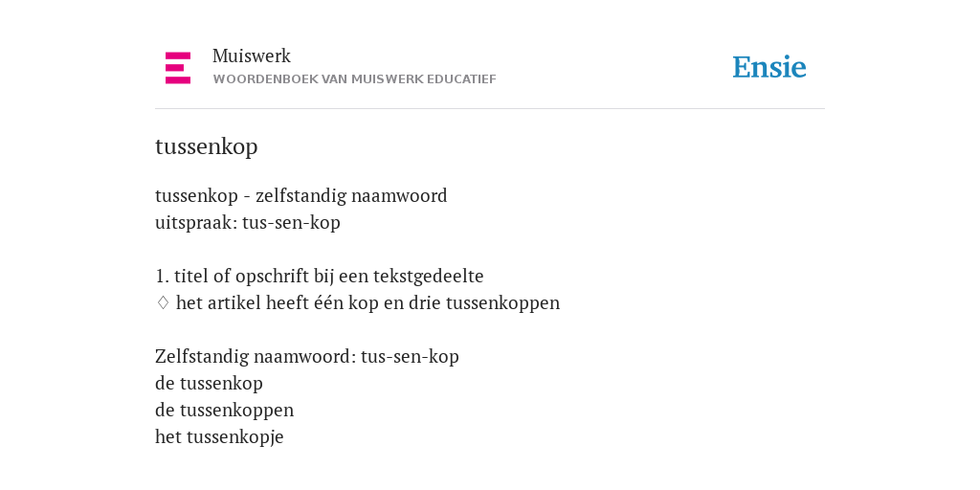Click the line 'tussenkop - zelfstandig naamwoord'

tap(301, 195)
